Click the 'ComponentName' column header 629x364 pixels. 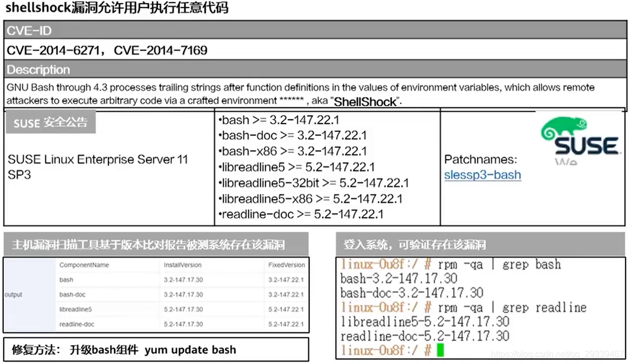pyautogui.click(x=84, y=265)
